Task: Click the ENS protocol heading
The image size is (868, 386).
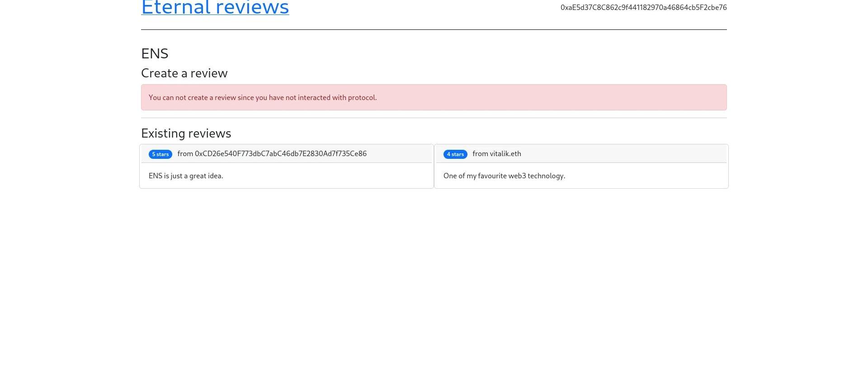Action: point(155,54)
